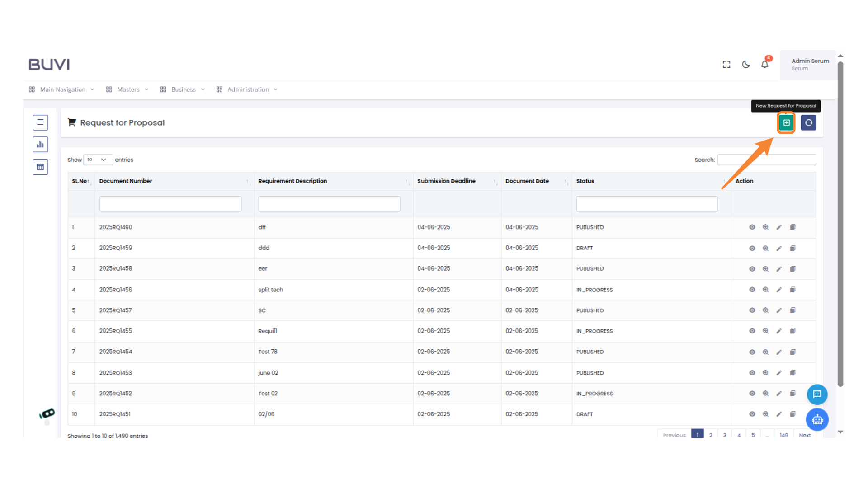Expand the Masters menu
Image resolution: width=868 pixels, height=488 pixels.
click(x=128, y=89)
